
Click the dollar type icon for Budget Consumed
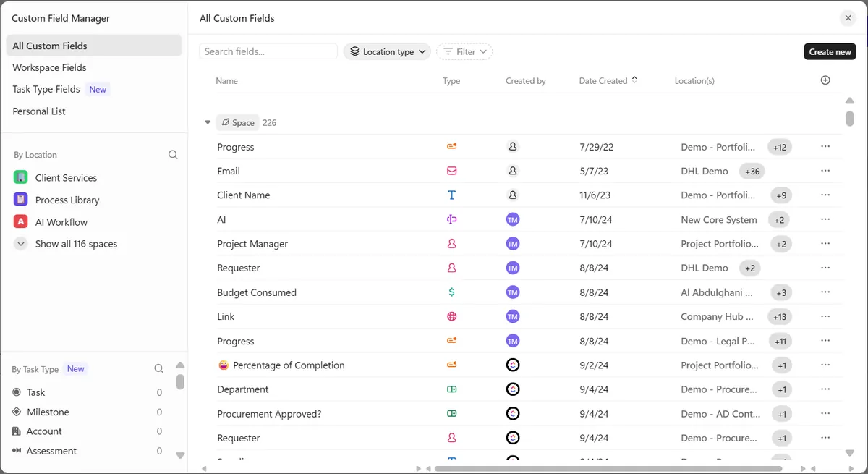(452, 292)
